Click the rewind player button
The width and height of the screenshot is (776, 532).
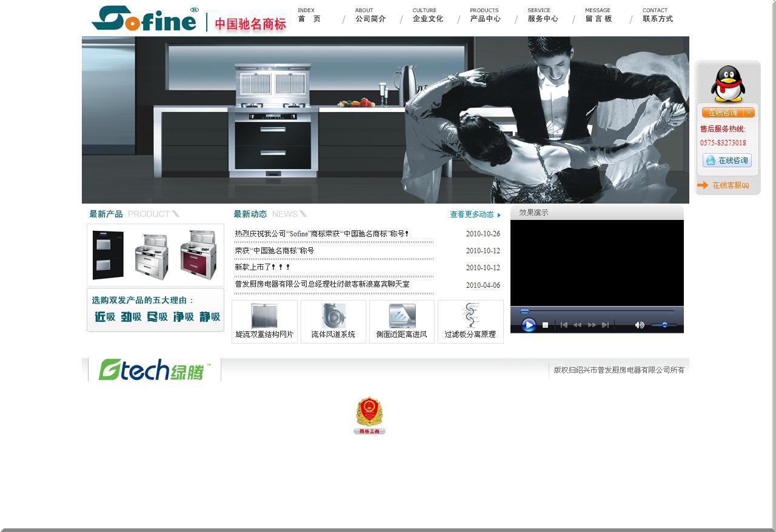pos(577,325)
